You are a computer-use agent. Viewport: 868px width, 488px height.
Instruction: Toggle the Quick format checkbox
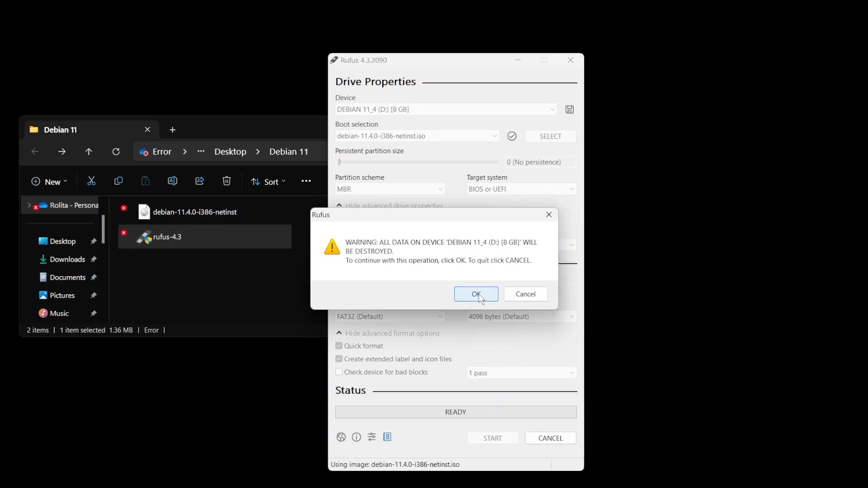point(339,346)
